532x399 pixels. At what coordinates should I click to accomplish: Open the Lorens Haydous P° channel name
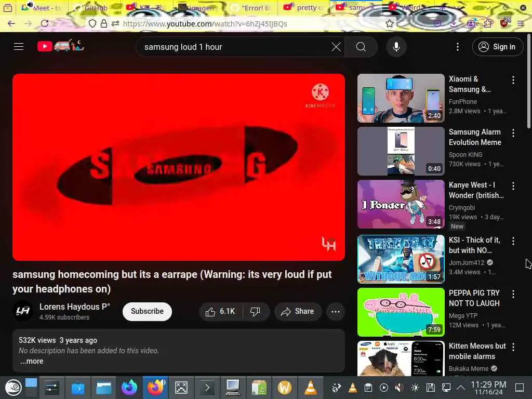tap(75, 307)
